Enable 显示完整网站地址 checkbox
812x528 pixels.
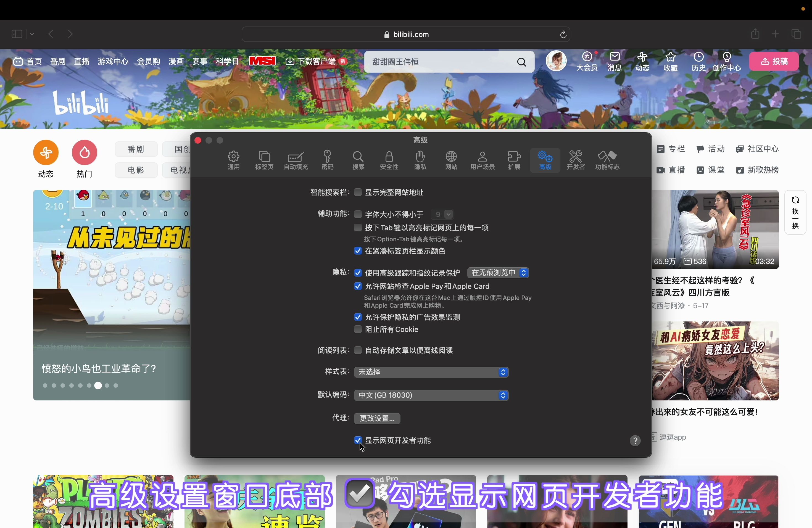[358, 192]
